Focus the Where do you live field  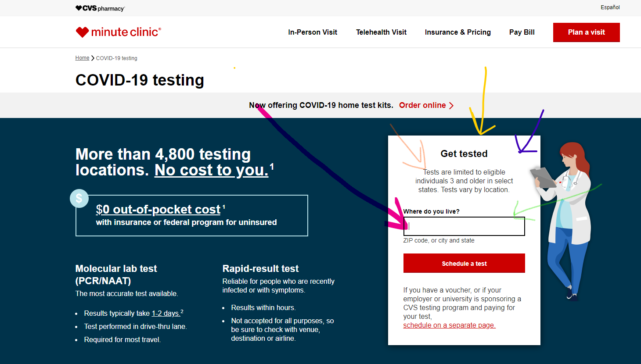tap(464, 226)
